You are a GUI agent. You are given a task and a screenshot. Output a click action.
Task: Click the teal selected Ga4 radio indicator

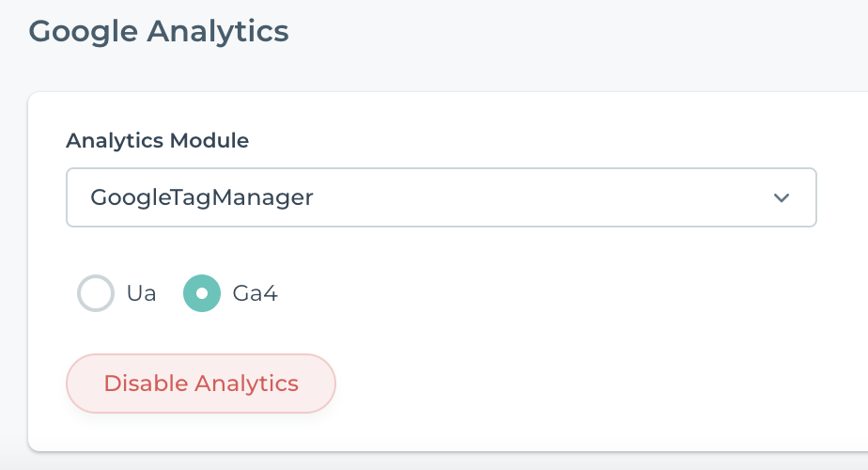point(201,293)
